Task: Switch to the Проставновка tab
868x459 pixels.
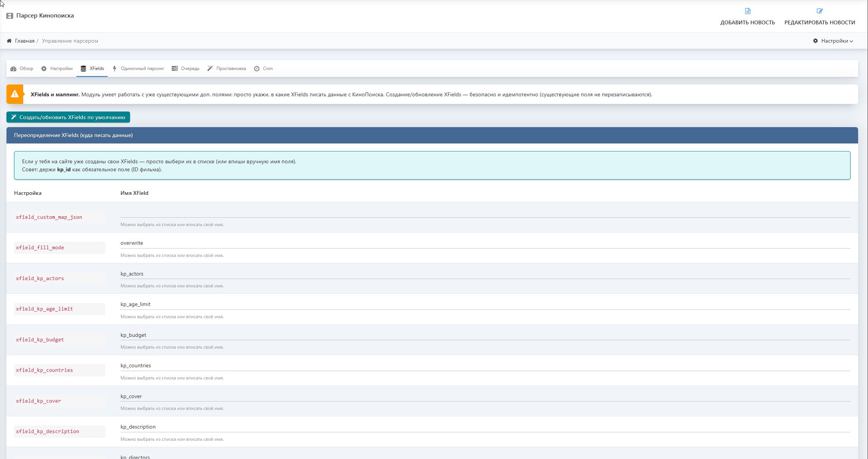Action: pos(231,69)
